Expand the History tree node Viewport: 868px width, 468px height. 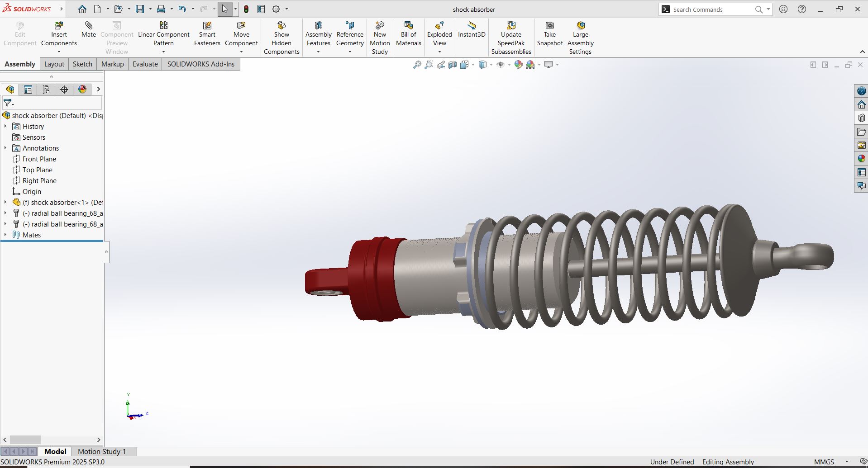[x=5, y=127]
